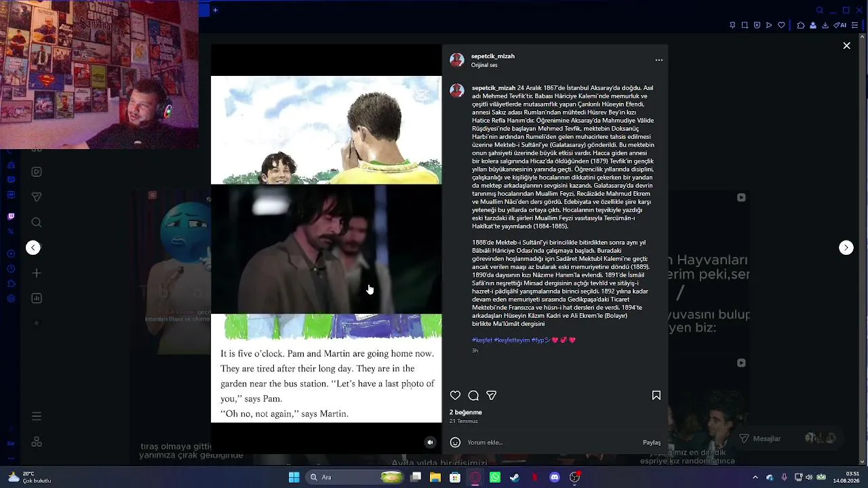
Task: Click the Paylaş button to post comment
Action: coord(652,443)
